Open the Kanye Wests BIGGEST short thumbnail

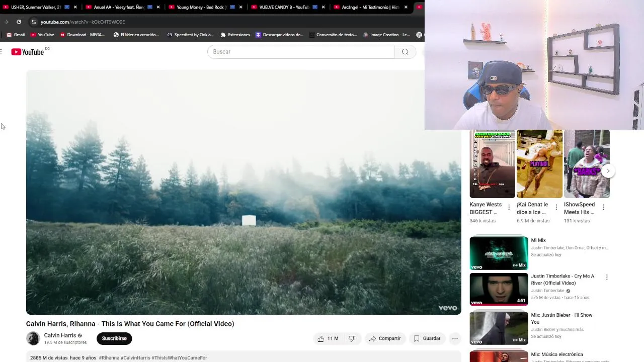click(x=492, y=164)
